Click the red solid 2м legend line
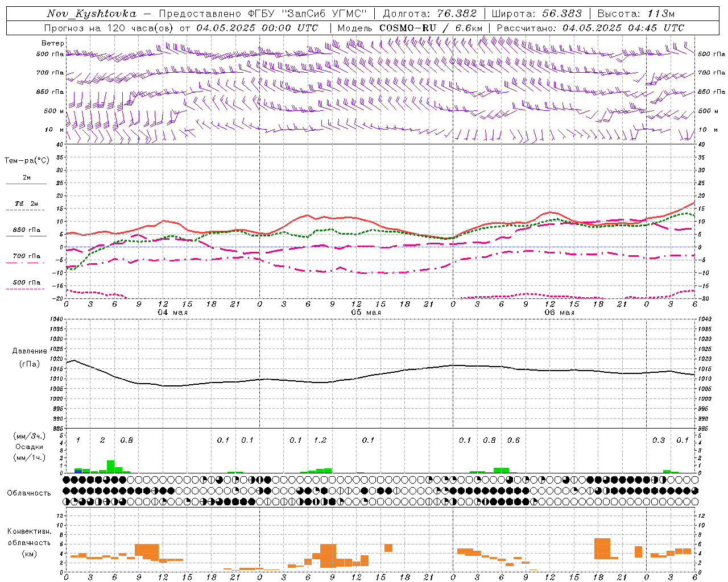This screenshot has width=728, height=582. pos(26,184)
